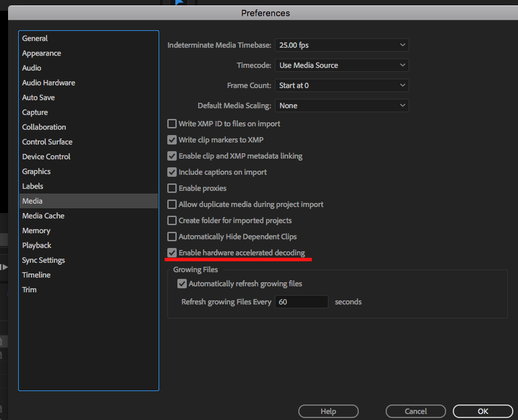518x420 pixels.
Task: Toggle Enable hardware accelerated decoding checkbox
Action: click(172, 253)
